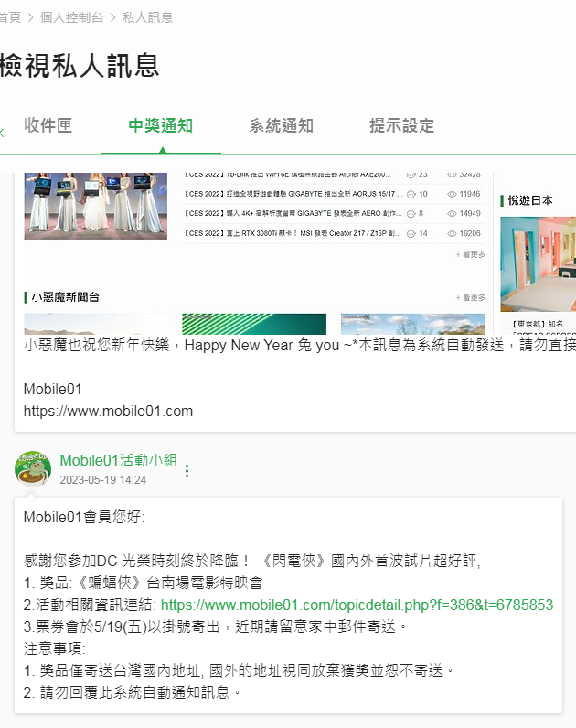Click the laptop models photo thumbnail
The height and width of the screenshot is (728, 576).
point(96,206)
